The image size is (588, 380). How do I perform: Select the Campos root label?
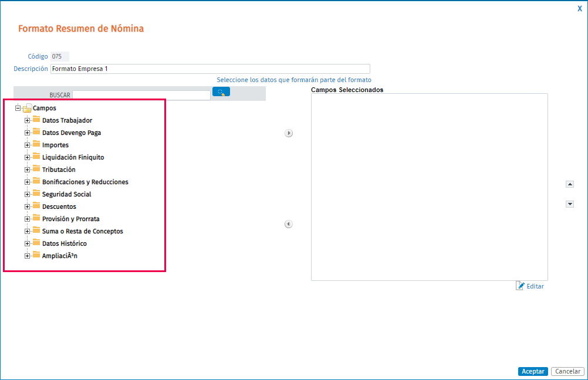[44, 108]
